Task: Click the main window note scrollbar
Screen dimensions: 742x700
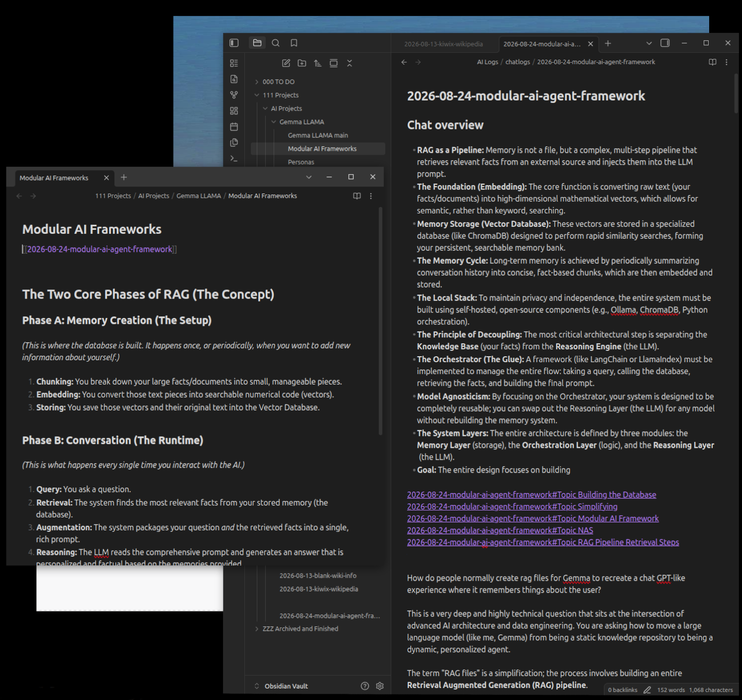Action: [736, 94]
